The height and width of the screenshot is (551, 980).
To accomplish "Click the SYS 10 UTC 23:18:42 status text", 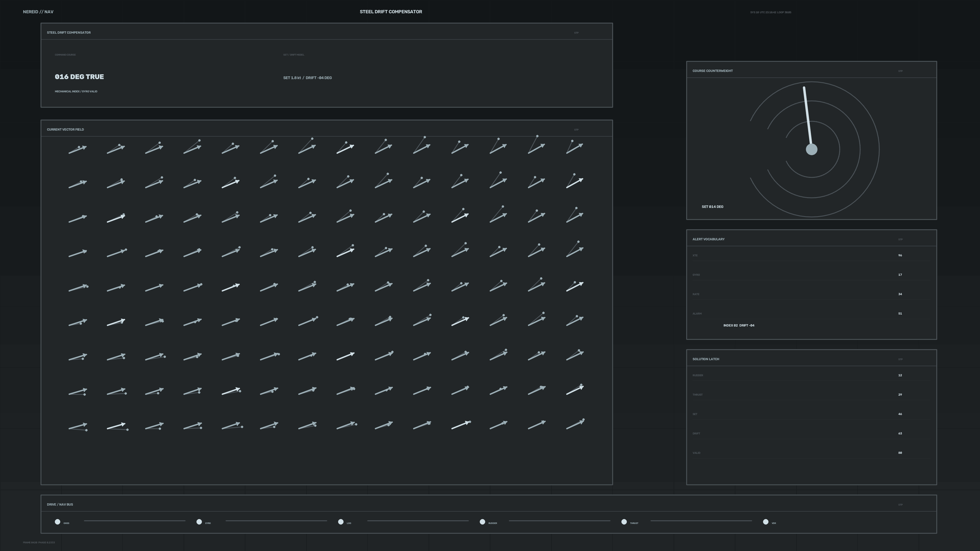I will tap(770, 12).
